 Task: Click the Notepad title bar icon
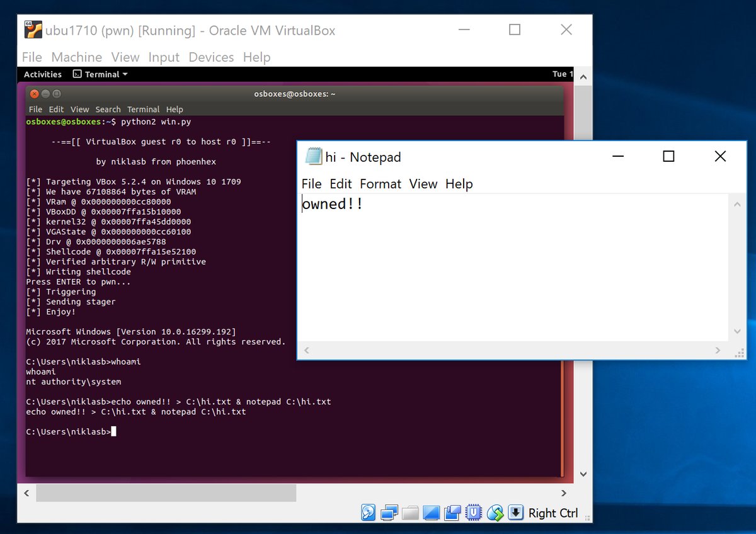pos(313,157)
